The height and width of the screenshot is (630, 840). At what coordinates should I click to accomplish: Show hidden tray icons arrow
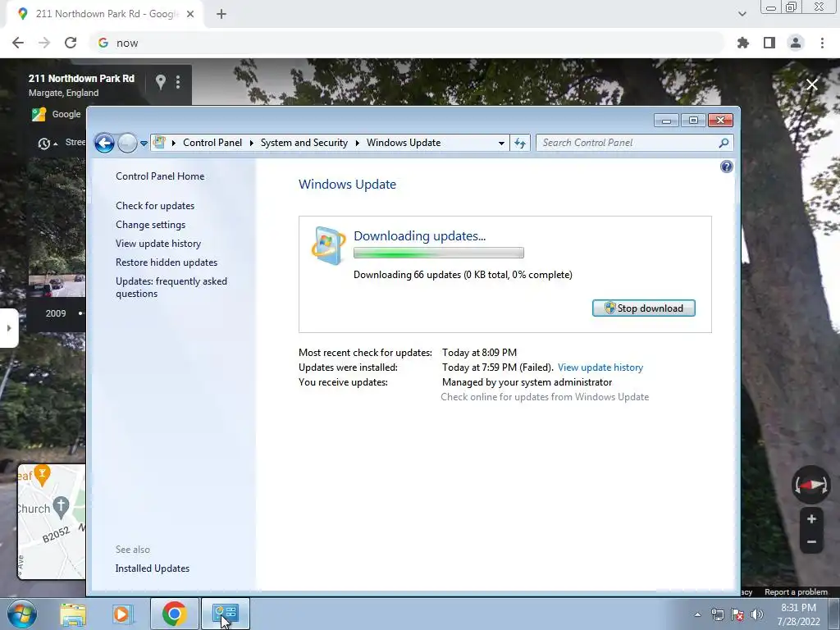(697, 614)
